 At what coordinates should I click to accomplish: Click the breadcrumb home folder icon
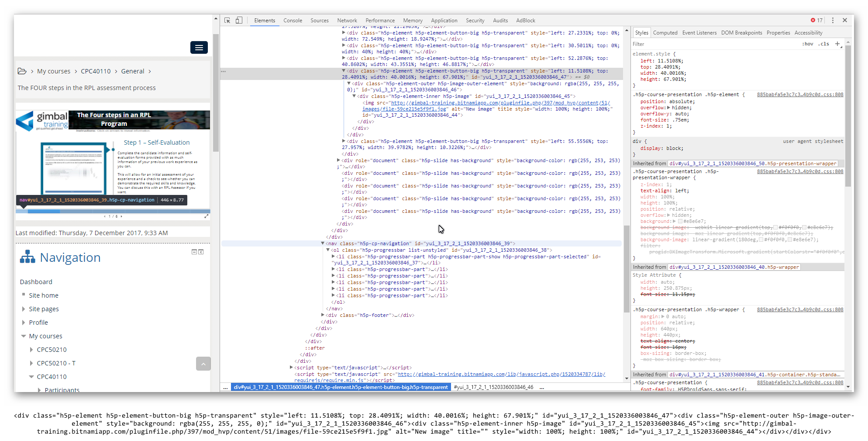pos(22,71)
